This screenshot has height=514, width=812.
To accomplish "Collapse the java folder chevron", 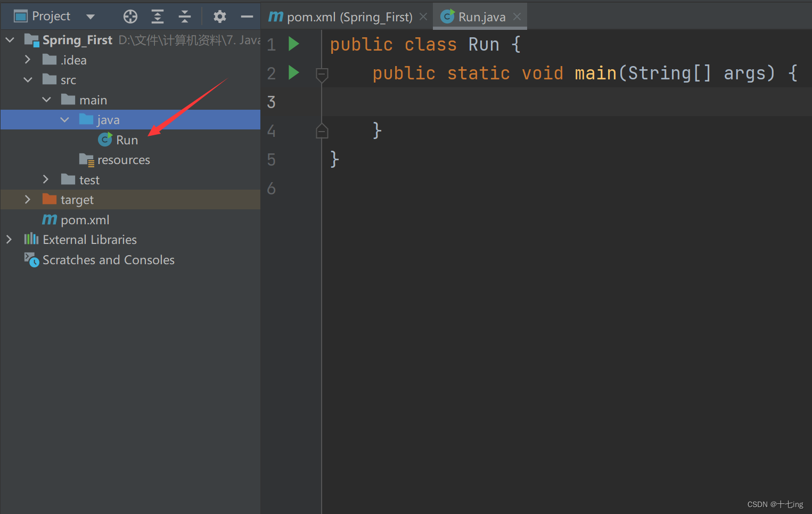I will click(x=65, y=120).
